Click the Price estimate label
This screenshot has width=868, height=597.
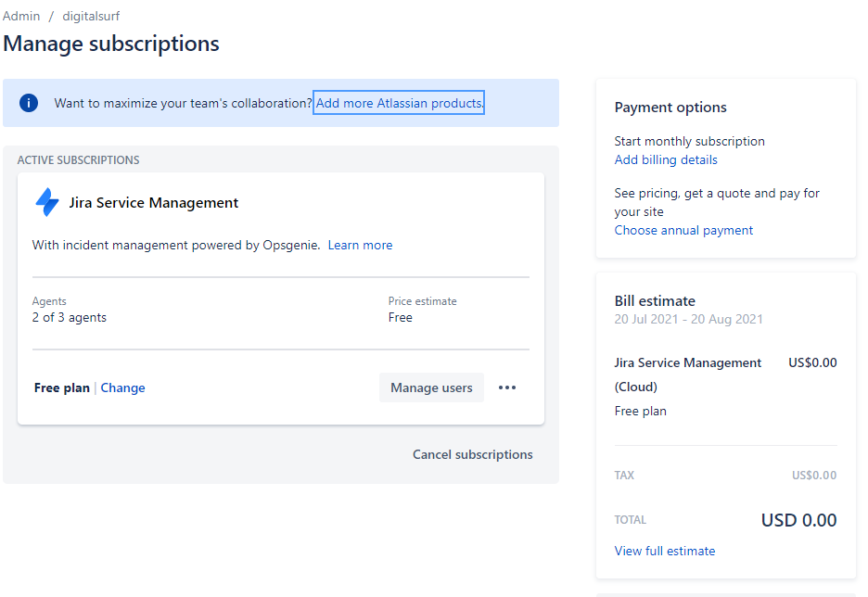[x=422, y=301]
